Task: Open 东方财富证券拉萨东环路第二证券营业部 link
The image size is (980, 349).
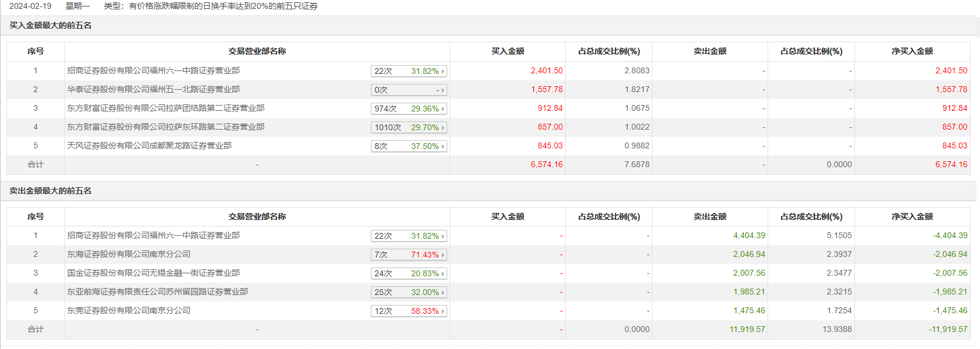Action: click(165, 127)
